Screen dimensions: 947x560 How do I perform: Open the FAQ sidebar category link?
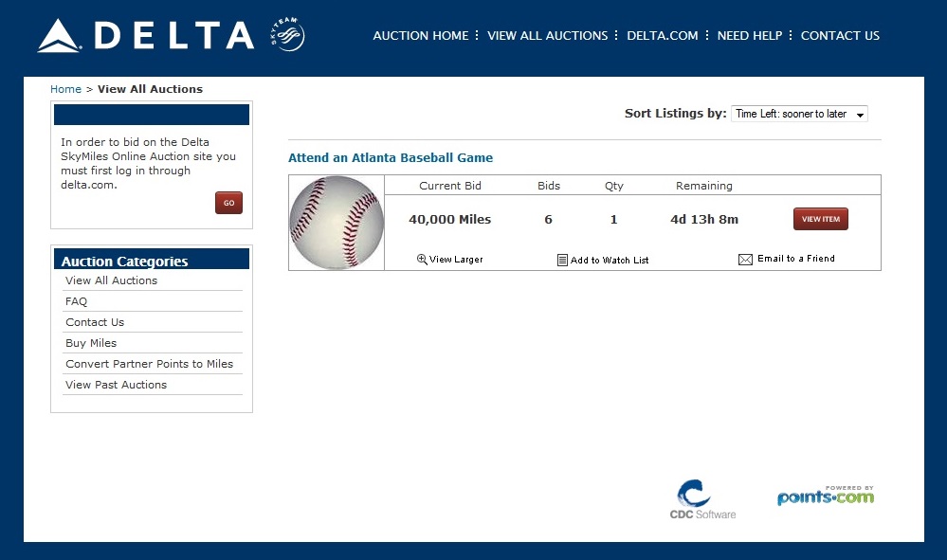click(x=76, y=301)
